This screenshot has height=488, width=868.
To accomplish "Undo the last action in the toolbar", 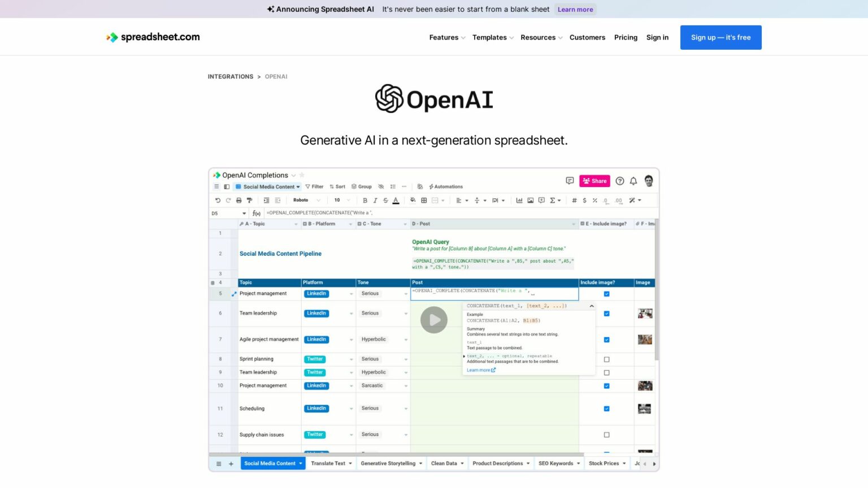I will pos(218,200).
